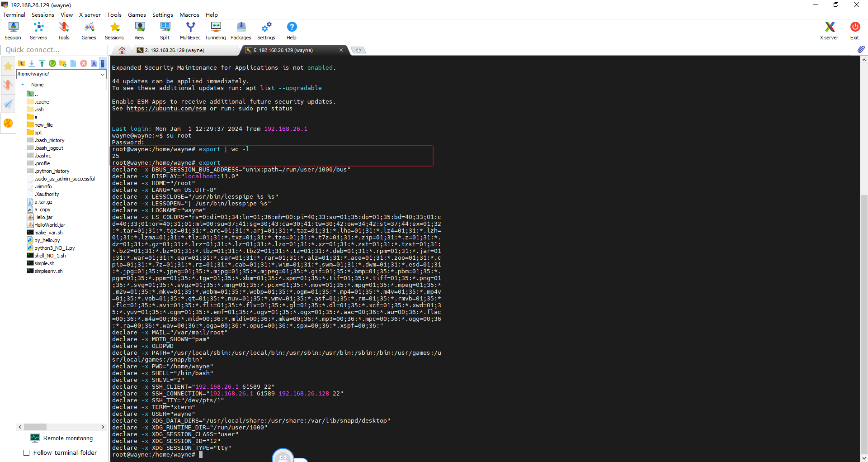868x462 pixels.
Task: Toggle the Name column sort arrow
Action: click(23, 85)
